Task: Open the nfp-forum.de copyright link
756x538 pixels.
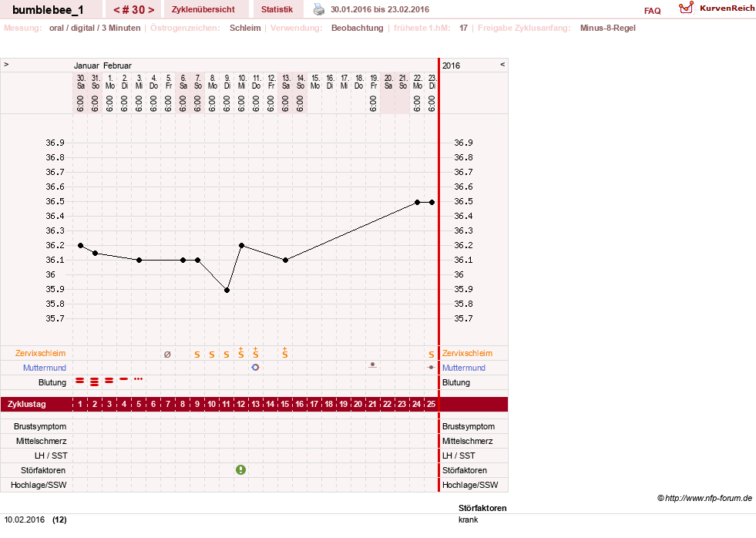Action: (705, 498)
